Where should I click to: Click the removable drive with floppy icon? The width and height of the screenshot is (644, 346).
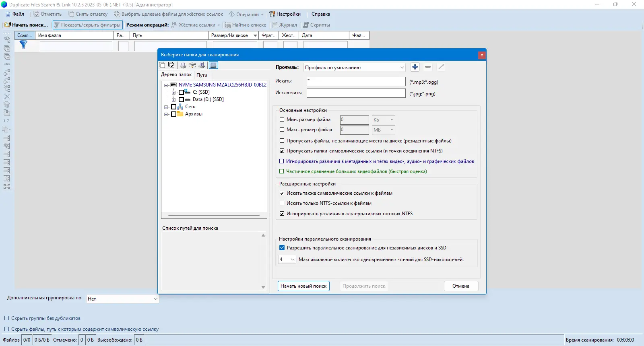coord(202,65)
